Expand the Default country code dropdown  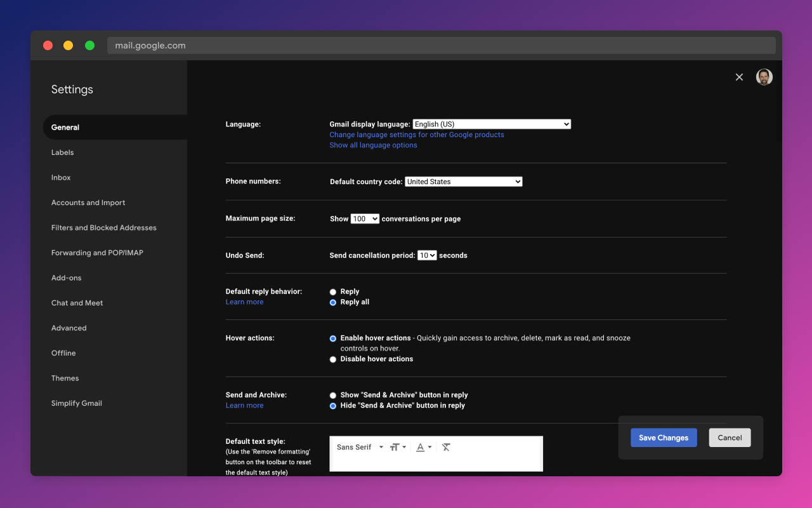pyautogui.click(x=463, y=182)
